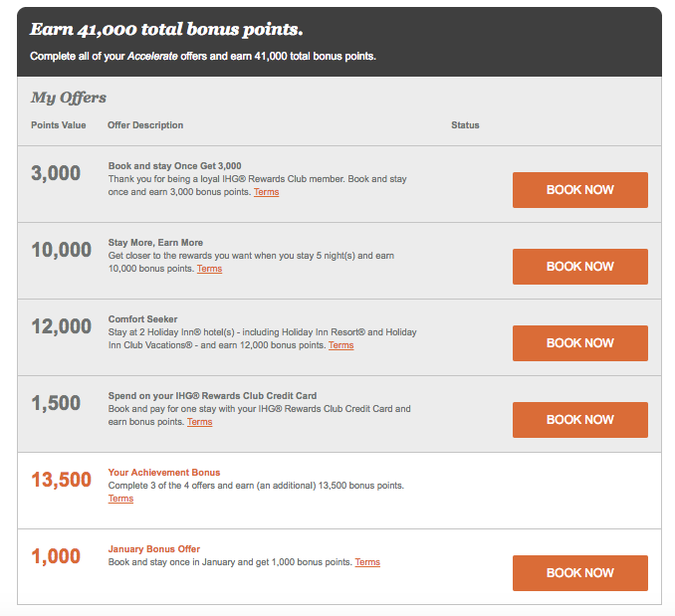Image resolution: width=675 pixels, height=616 pixels.
Task: View Terms of the Comfort Seeker offer
Action: click(340, 345)
